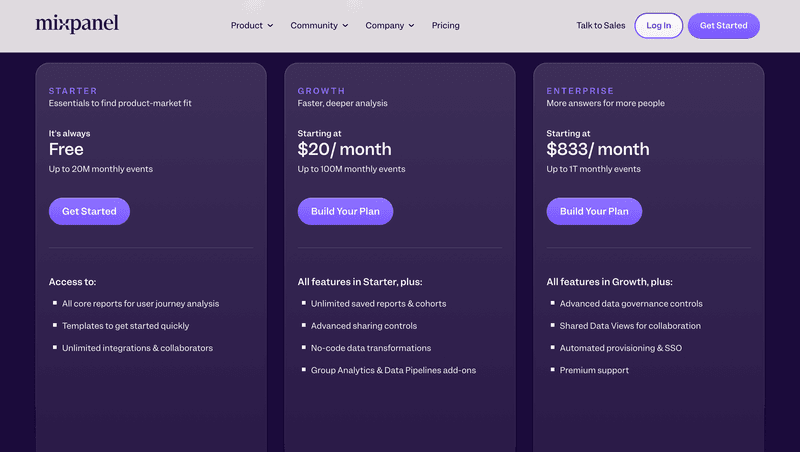Click 'No-code data transformations' feature
800x452 pixels.
[371, 348]
